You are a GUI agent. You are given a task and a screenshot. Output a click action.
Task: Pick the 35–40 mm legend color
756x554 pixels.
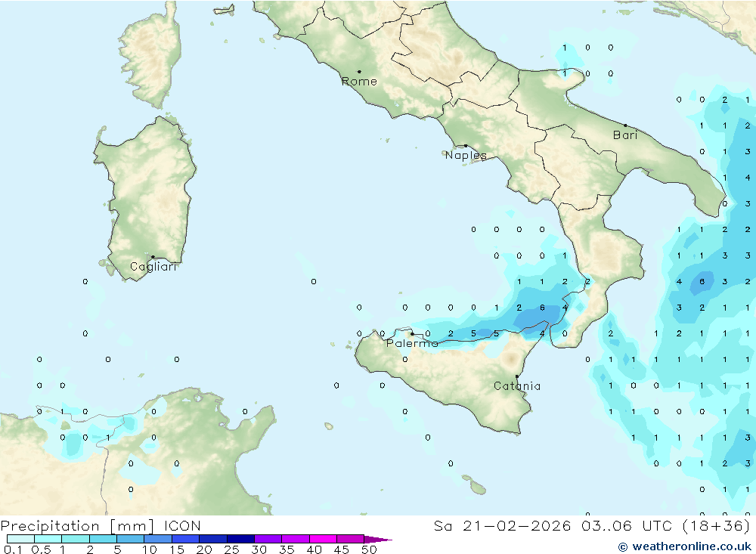(295, 539)
